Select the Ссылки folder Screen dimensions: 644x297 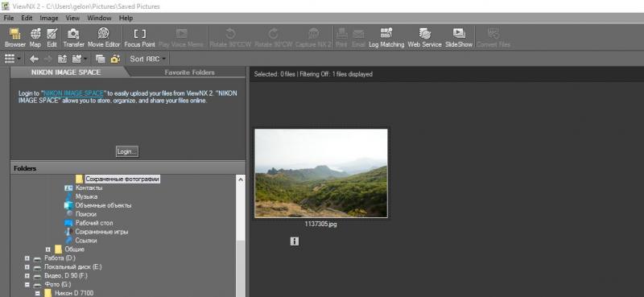pos(86,241)
